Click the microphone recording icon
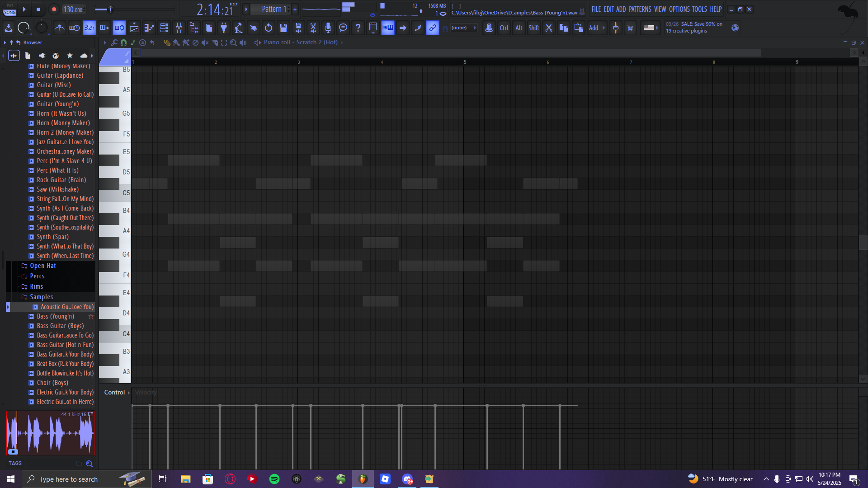 click(328, 28)
